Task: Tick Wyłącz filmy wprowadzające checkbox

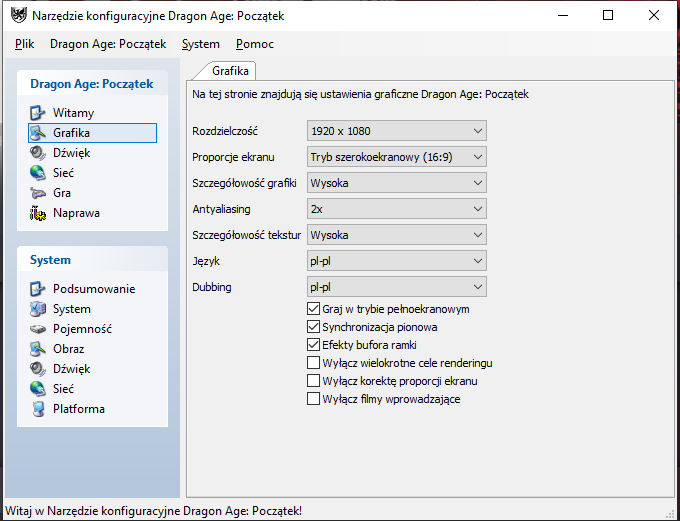Action: [313, 399]
